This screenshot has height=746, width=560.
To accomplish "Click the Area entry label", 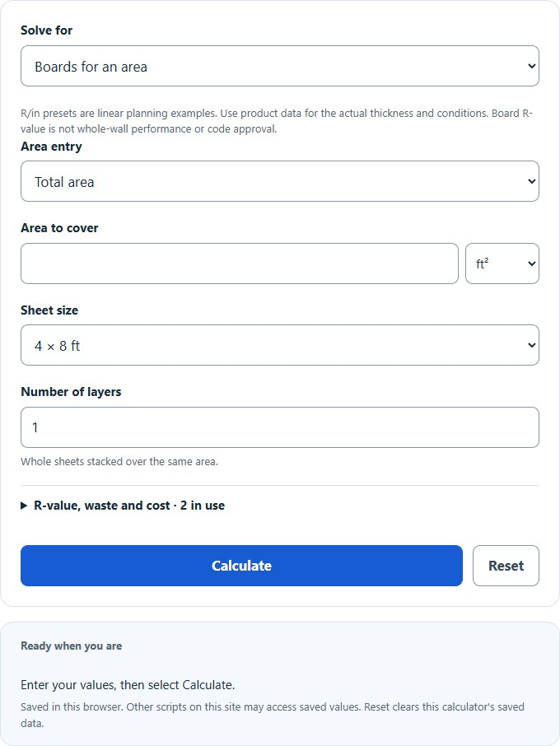I will (51, 147).
